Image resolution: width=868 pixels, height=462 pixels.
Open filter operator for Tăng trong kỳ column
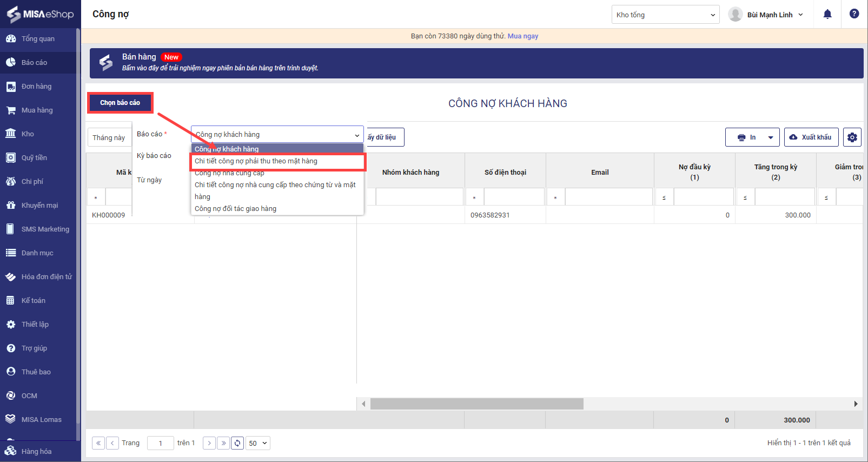pos(745,197)
